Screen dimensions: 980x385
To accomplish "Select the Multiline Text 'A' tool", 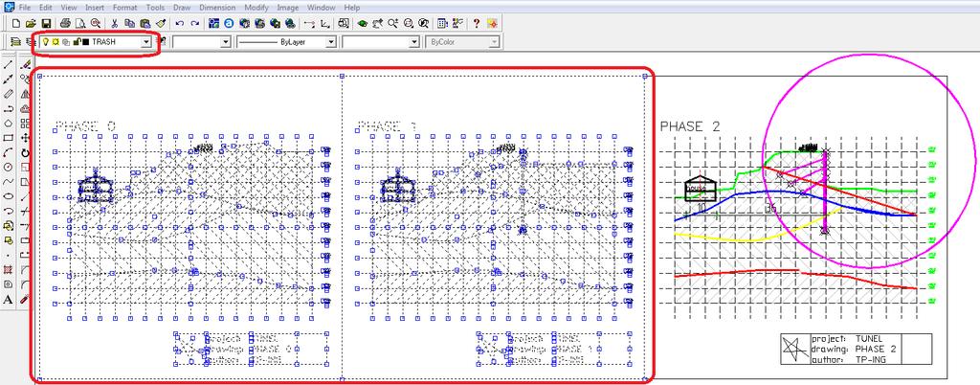I will point(8,300).
